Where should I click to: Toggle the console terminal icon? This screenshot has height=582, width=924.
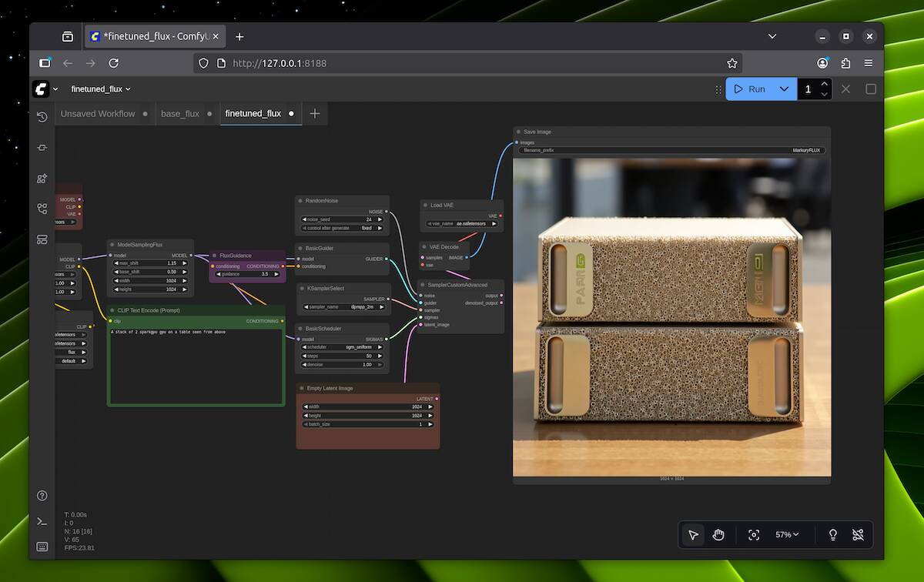[42, 521]
